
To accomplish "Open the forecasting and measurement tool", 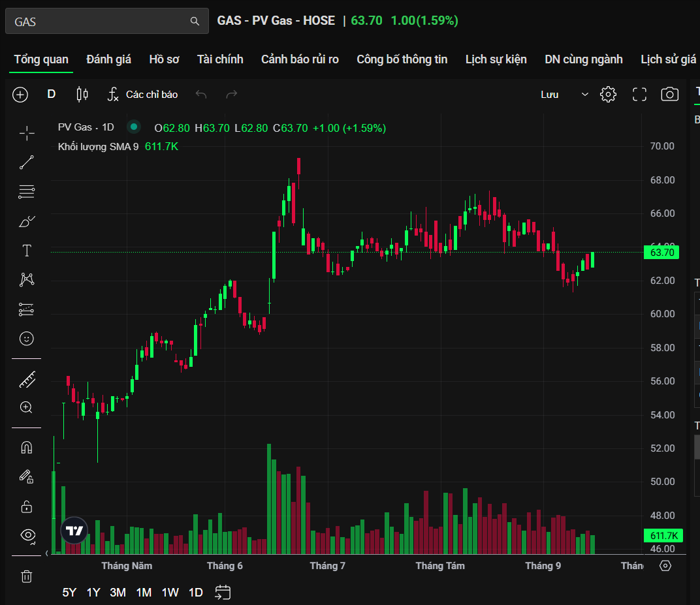I will [x=27, y=309].
